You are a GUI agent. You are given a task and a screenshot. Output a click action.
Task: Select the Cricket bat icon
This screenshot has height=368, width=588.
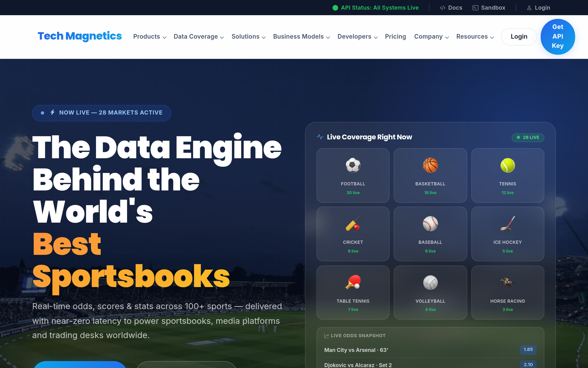[x=353, y=223]
